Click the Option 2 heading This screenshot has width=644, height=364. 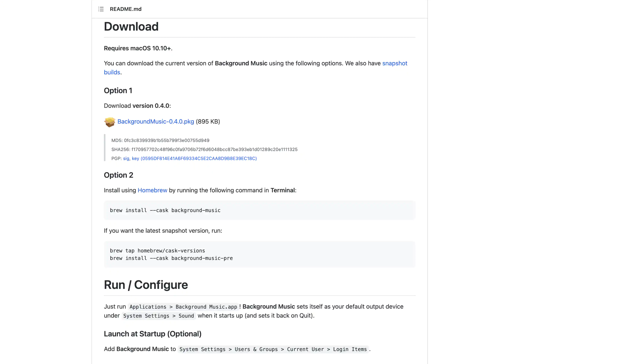pos(118,175)
